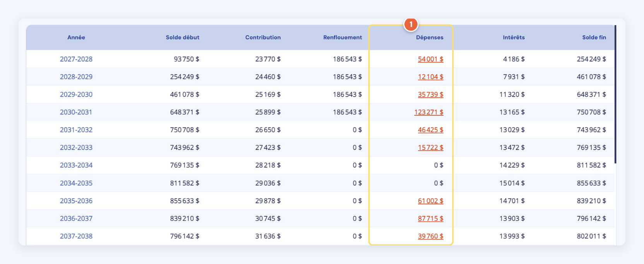Click the Année column header
The height and width of the screenshot is (264, 644).
76,38
